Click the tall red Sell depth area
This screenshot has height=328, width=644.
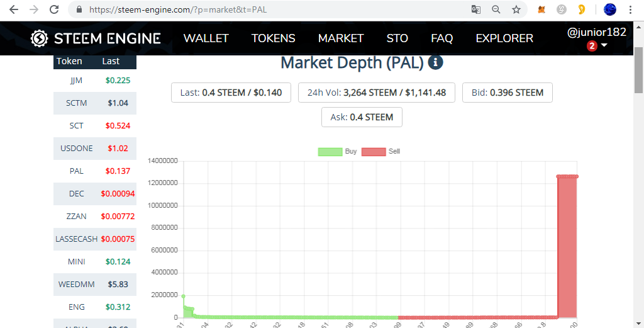[567, 247]
